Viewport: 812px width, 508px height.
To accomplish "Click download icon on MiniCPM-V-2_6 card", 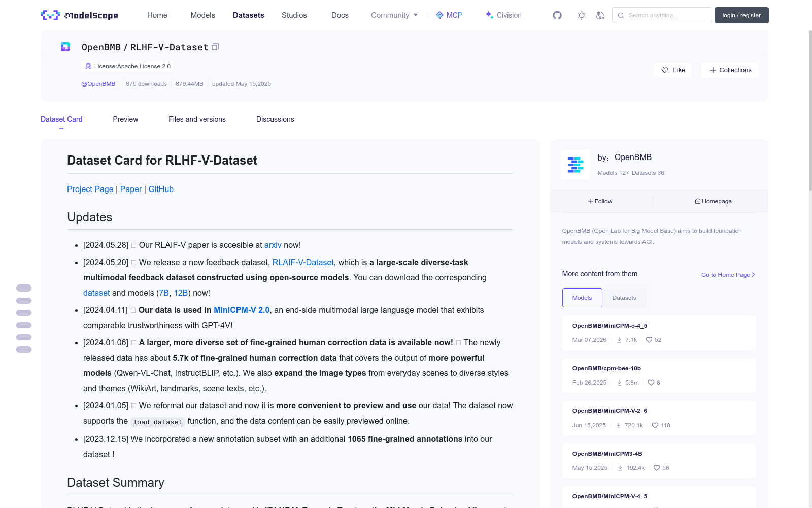I will [x=619, y=425].
